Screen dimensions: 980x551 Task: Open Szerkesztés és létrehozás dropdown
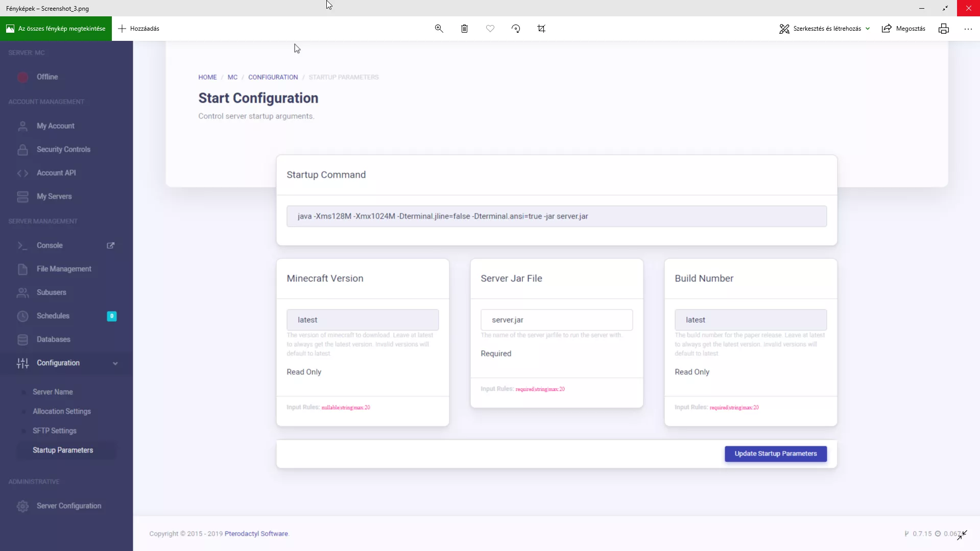[824, 29]
